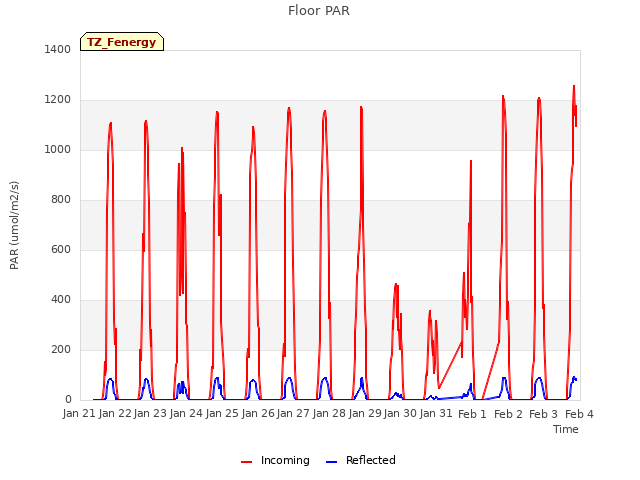Click the Feb 4 x-axis label
The height and width of the screenshot is (480, 640).
579,414
